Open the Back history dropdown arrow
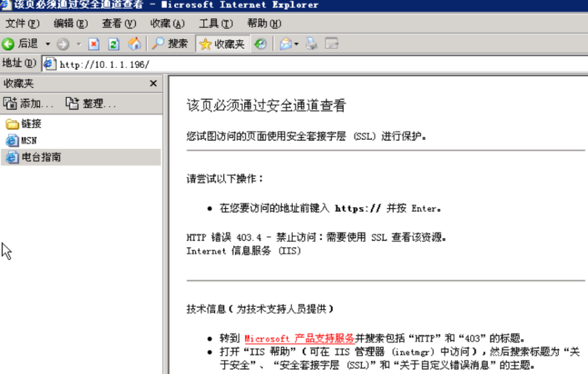588x374 pixels. [47, 44]
